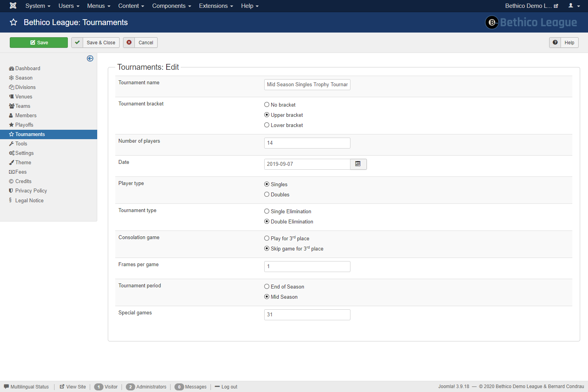The width and height of the screenshot is (588, 392).
Task: Open Divisions from the sidebar menu
Action: click(x=25, y=87)
